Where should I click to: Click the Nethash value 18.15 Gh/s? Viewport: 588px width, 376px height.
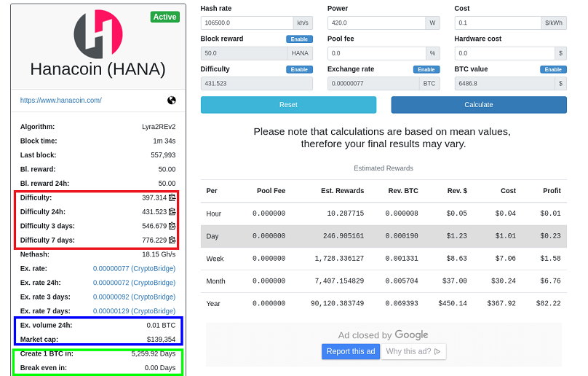tap(159, 254)
